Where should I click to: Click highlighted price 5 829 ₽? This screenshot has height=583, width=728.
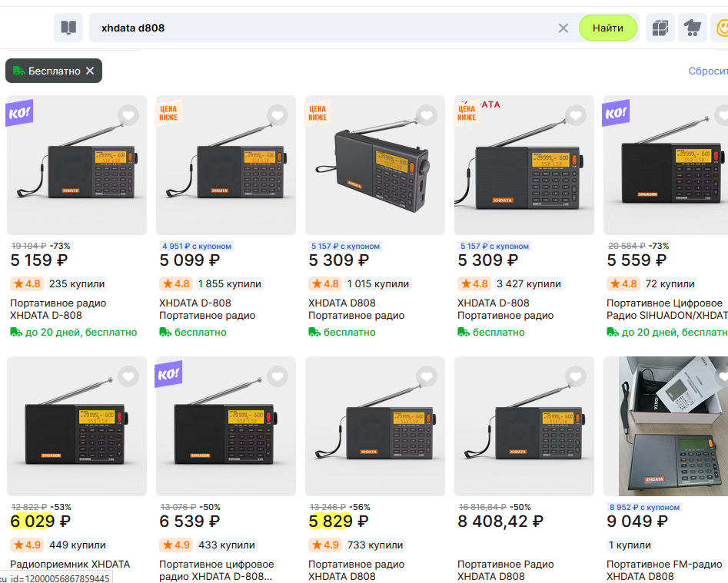[338, 522]
